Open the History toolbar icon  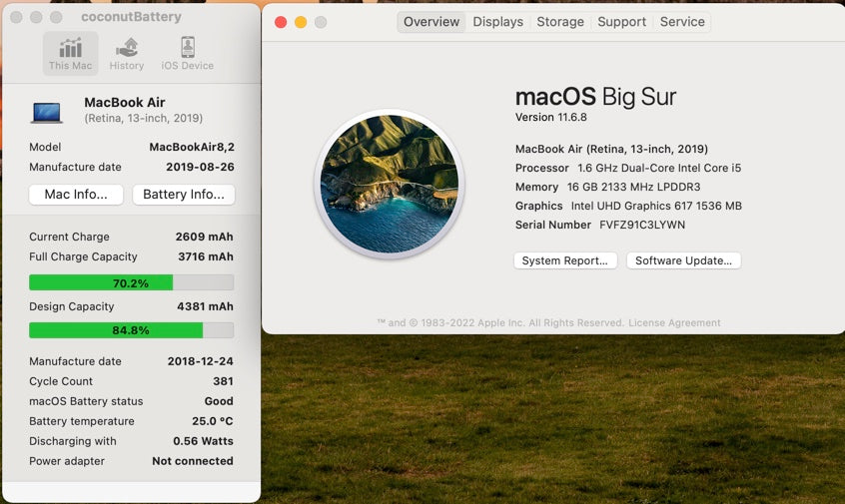click(x=127, y=53)
